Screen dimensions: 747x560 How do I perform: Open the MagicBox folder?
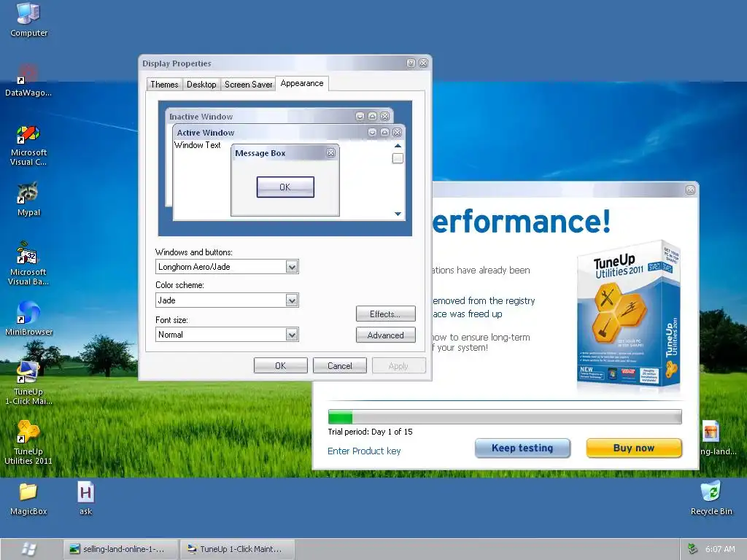(28, 499)
